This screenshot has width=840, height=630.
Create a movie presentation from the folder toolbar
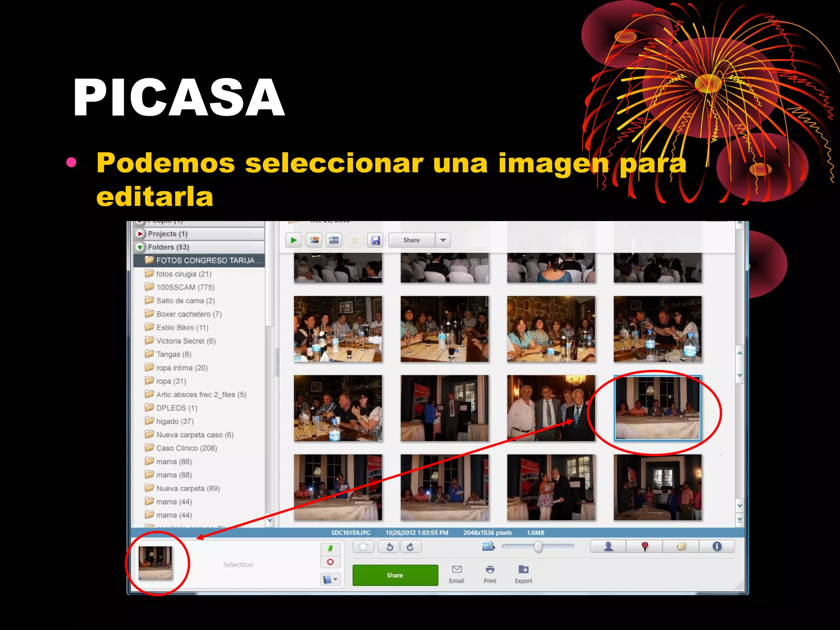(334, 240)
